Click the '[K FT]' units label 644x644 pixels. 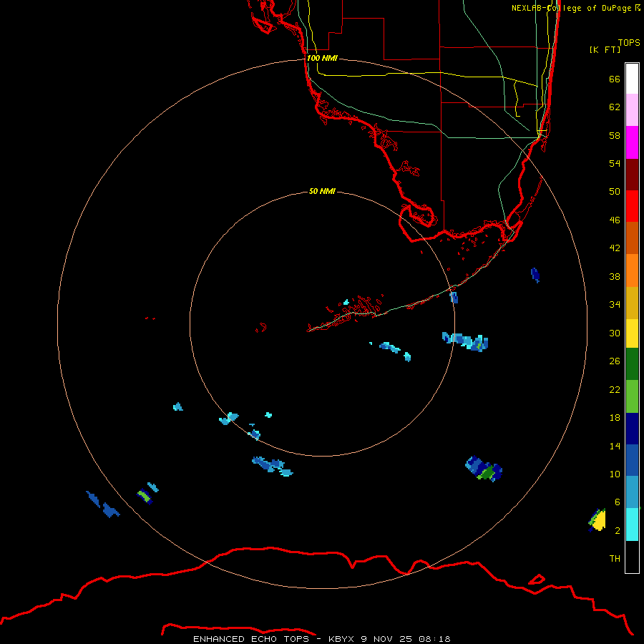coord(605,49)
